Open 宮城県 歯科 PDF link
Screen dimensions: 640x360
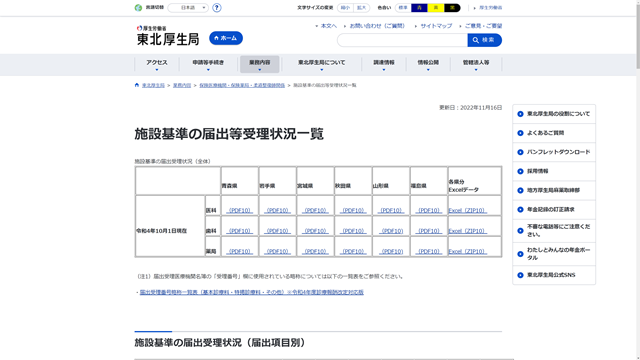(316, 231)
